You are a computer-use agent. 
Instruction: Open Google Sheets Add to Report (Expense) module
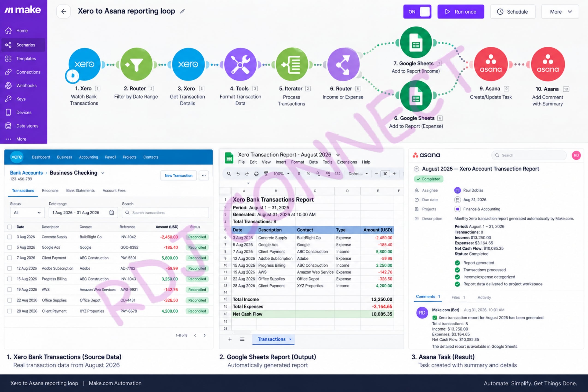tap(416, 96)
